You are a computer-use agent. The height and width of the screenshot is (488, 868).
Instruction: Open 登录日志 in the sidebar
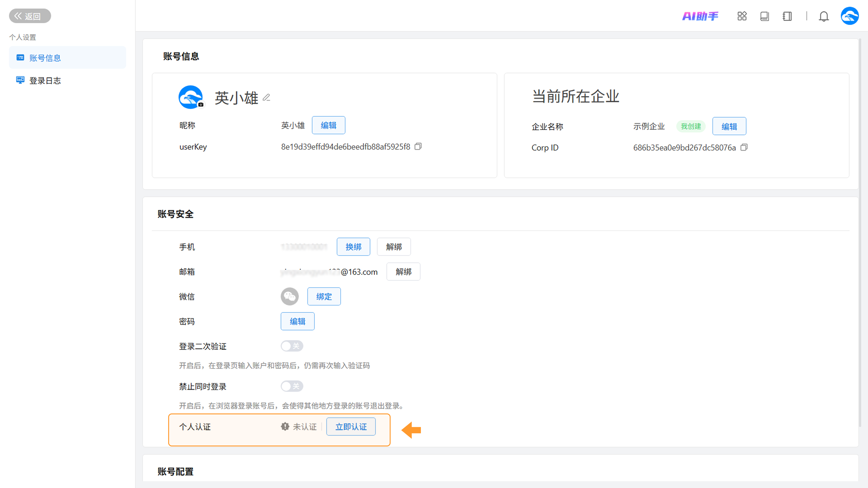(45, 80)
